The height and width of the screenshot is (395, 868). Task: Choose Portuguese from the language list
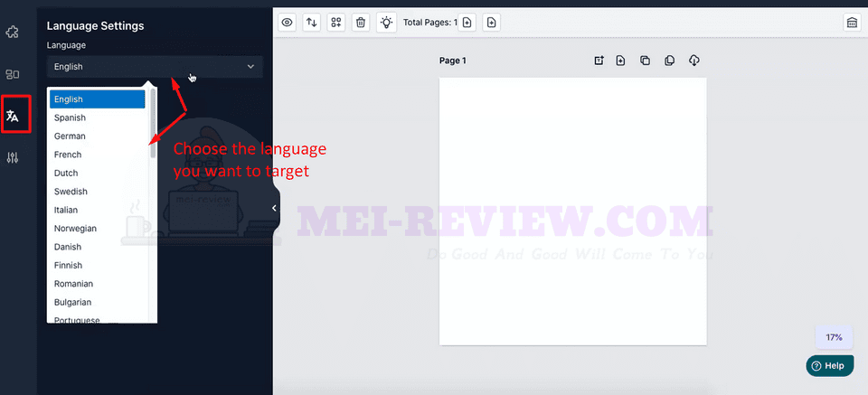click(98, 319)
